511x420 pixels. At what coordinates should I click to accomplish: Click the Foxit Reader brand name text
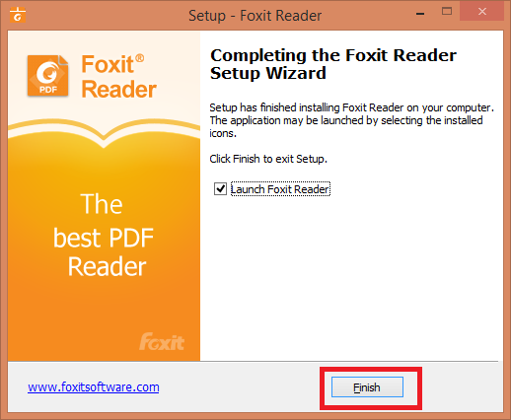pos(118,77)
